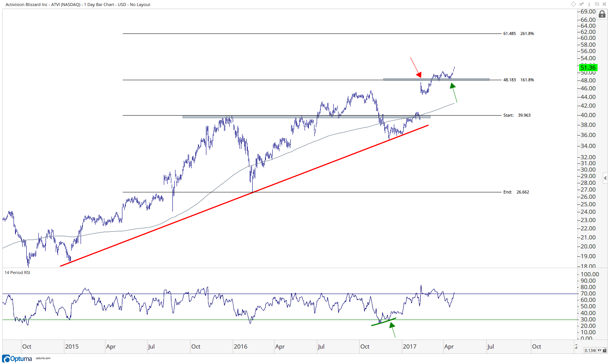Click the 0.134 scale ratio field
The image size is (610, 364).
click(590, 350)
